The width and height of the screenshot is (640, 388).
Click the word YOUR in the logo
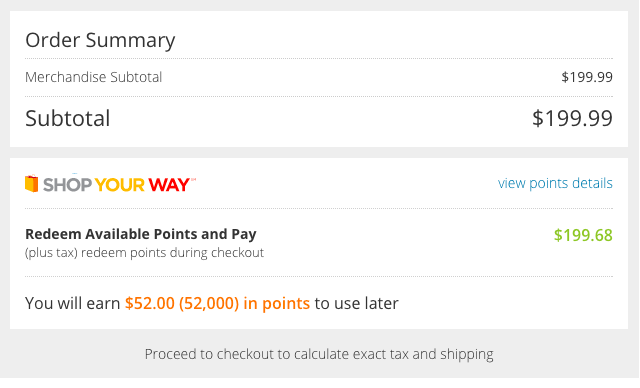(120, 185)
